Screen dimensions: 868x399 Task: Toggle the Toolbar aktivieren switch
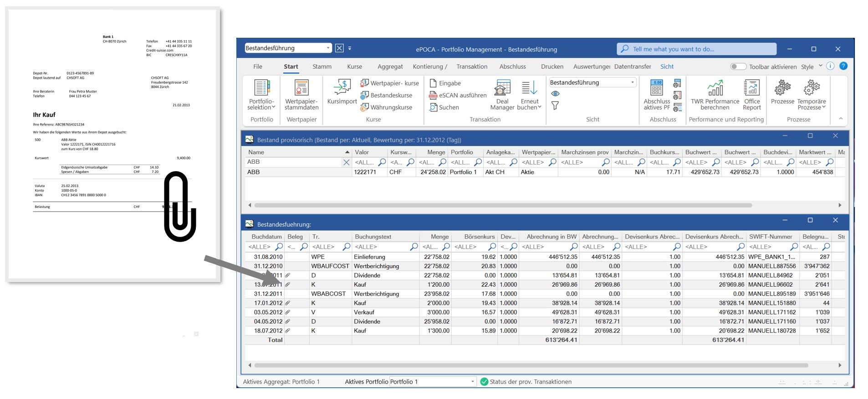click(x=738, y=66)
